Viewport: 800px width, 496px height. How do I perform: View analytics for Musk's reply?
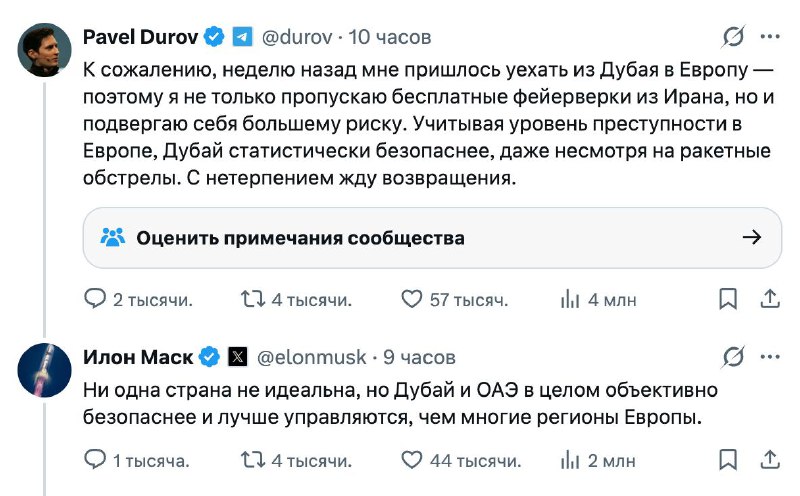(570, 460)
